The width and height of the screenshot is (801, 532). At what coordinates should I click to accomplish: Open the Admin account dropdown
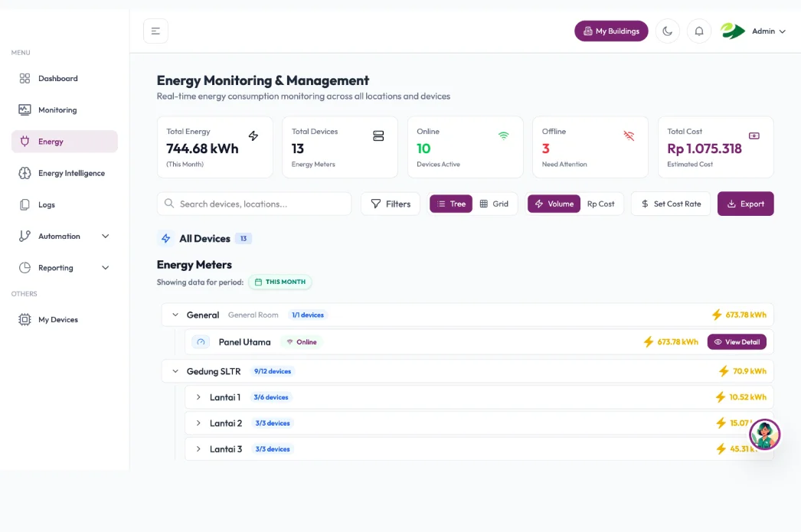pyautogui.click(x=768, y=31)
